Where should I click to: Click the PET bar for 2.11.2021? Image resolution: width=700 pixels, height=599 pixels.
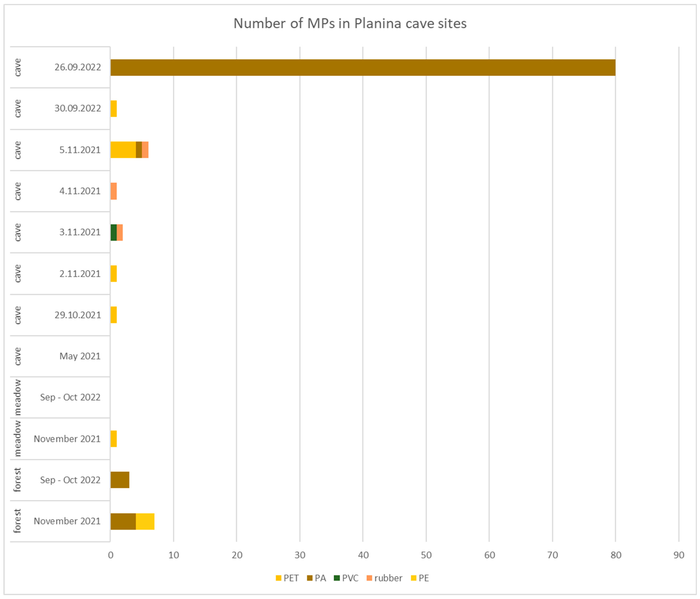(114, 273)
